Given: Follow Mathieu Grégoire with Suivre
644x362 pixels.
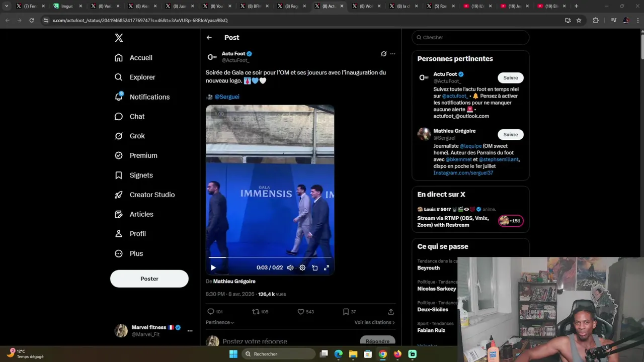Looking at the screenshot, I should tap(511, 135).
